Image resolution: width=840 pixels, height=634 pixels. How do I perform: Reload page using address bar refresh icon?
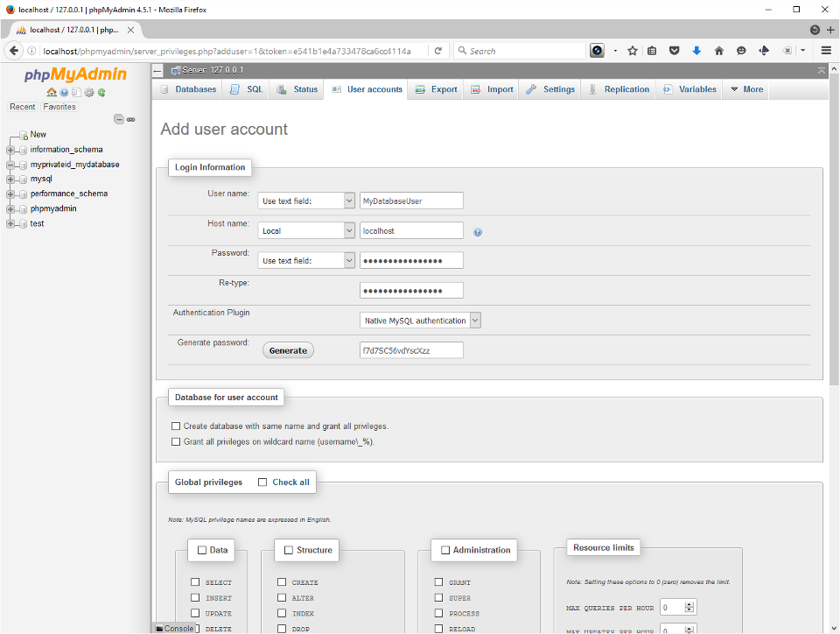[438, 51]
